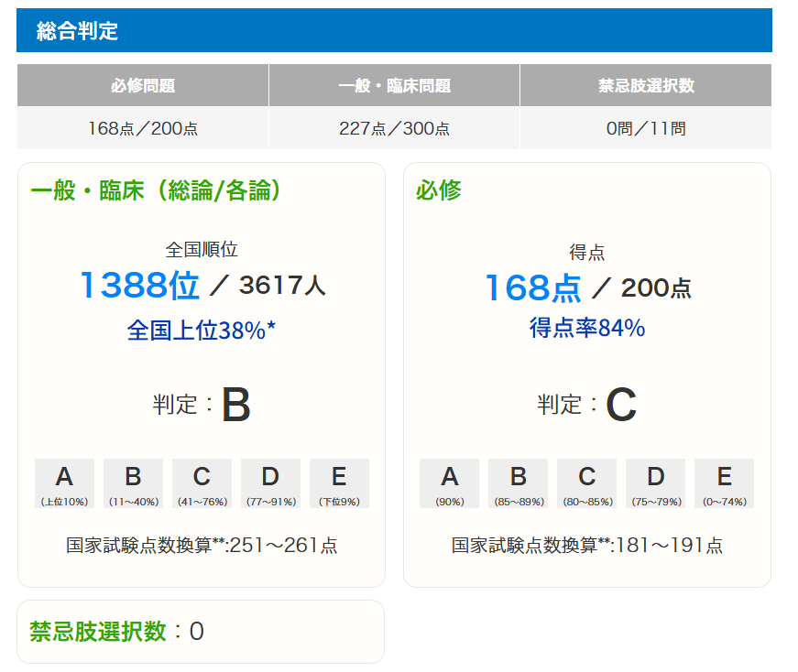Click the 禁忌肢選択数 table column header
This screenshot has height=672, width=798.
(x=645, y=86)
